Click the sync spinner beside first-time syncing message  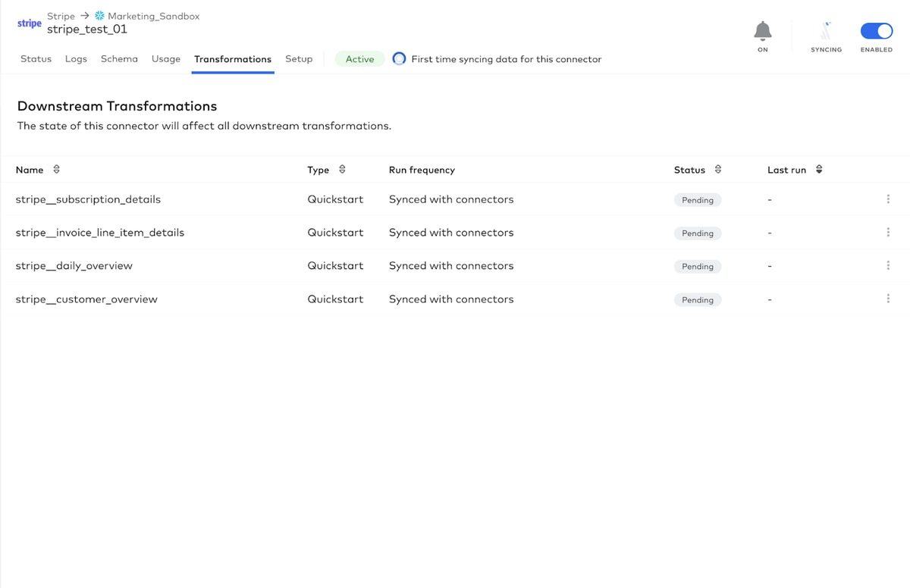399,59
